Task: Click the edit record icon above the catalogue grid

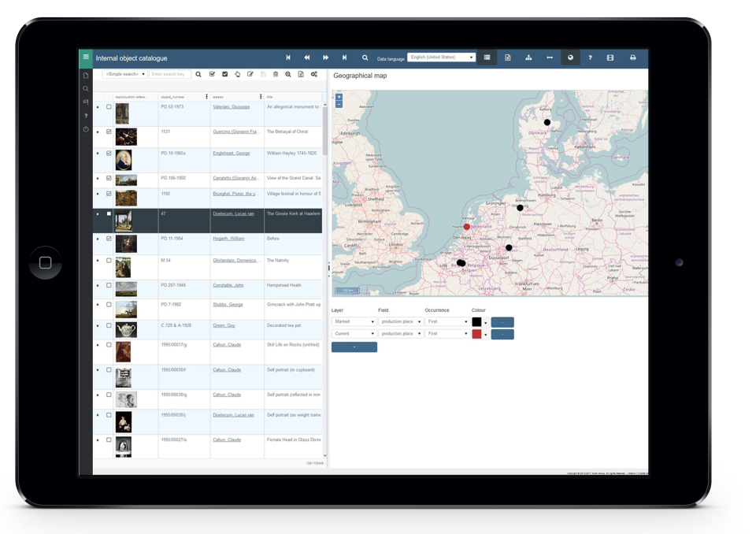Action: point(250,76)
